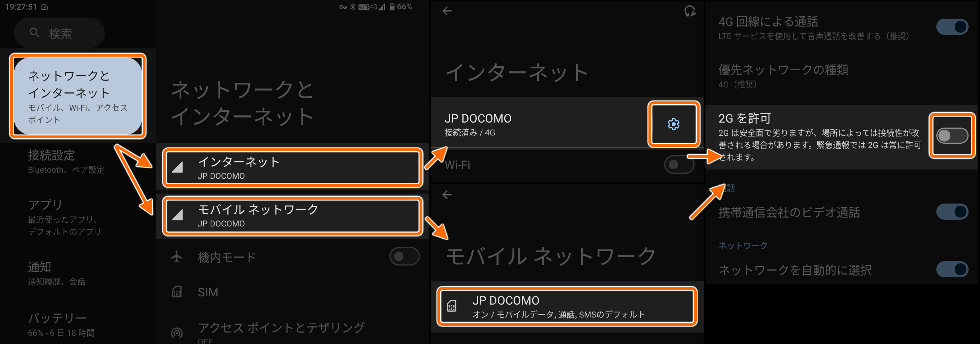Turn off 携帯通信会社のビデオ通話 switch
The height and width of the screenshot is (344, 980).
click(952, 212)
